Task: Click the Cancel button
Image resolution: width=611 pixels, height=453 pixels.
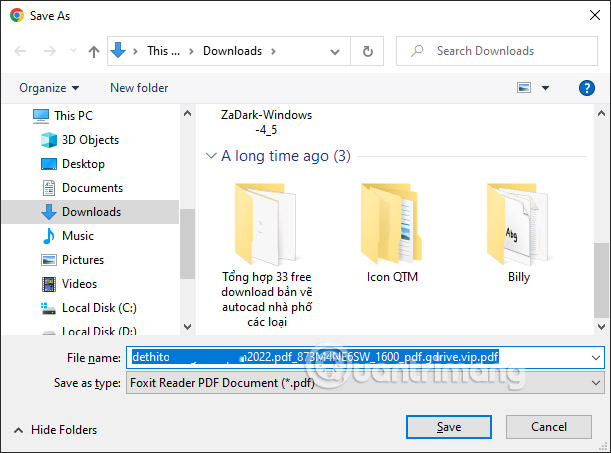Action: pos(549,427)
